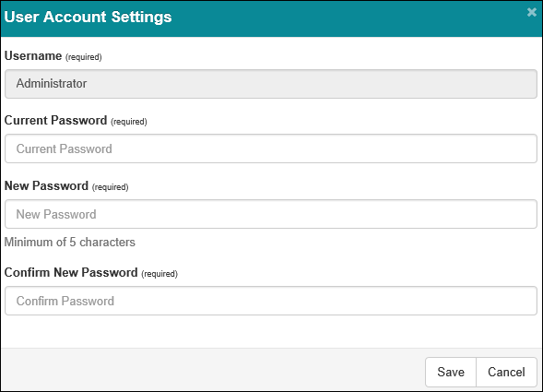
Task: Select the New Password input field
Action: [x=271, y=214]
